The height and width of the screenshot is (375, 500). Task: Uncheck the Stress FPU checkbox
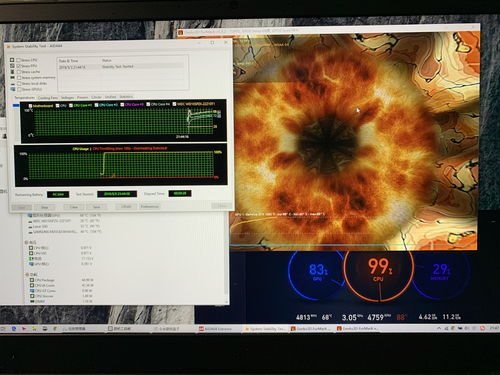click(x=19, y=66)
